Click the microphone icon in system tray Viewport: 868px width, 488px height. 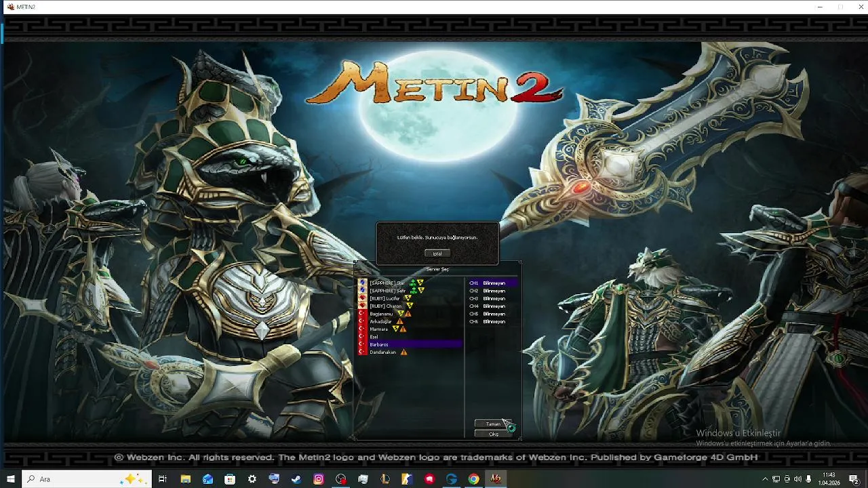coord(809,479)
